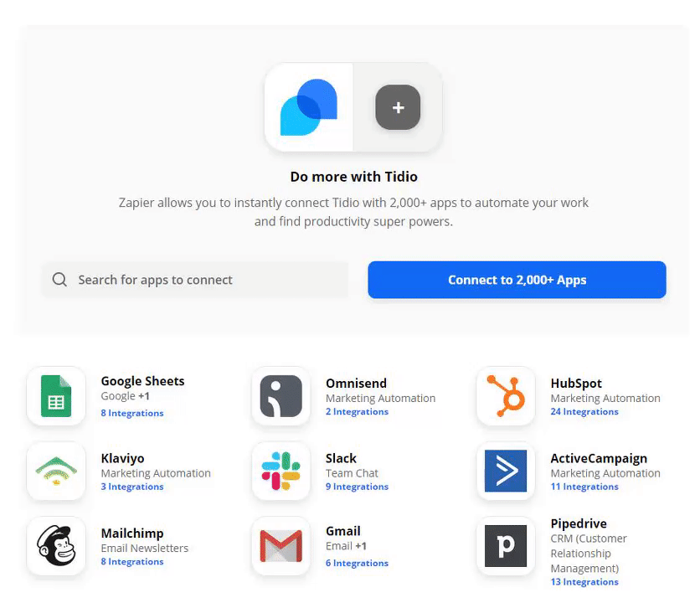Select the Klaviyo title
Viewport: 700px width, 603px height.
122,458
